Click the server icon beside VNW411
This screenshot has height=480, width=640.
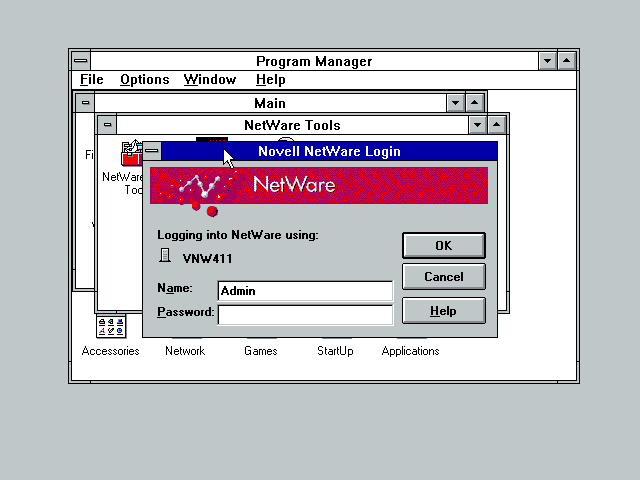pos(165,255)
